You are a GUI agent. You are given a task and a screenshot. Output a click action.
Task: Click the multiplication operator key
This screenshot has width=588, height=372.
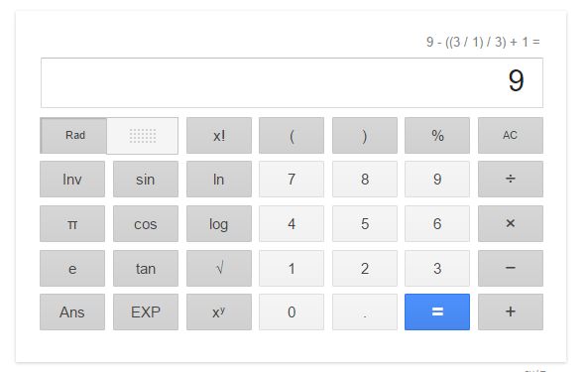(x=511, y=223)
